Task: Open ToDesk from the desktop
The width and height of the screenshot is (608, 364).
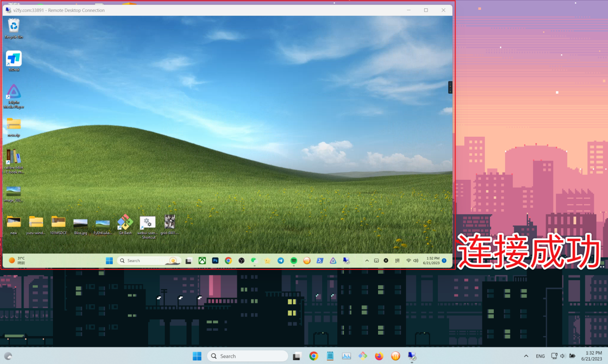Action: 13,59
